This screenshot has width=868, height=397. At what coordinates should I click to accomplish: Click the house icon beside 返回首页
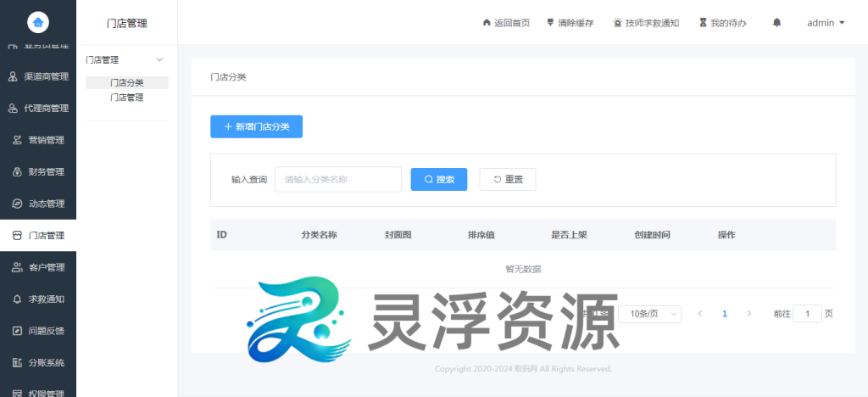tap(487, 23)
